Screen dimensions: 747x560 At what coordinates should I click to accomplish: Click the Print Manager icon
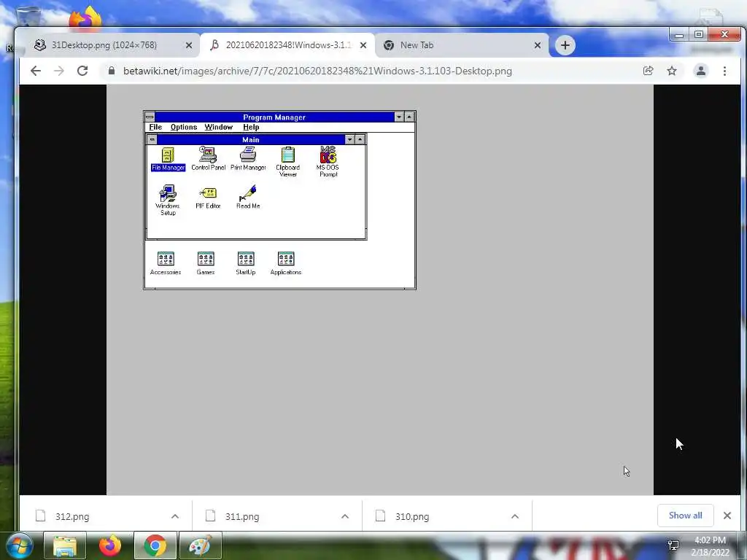248,158
